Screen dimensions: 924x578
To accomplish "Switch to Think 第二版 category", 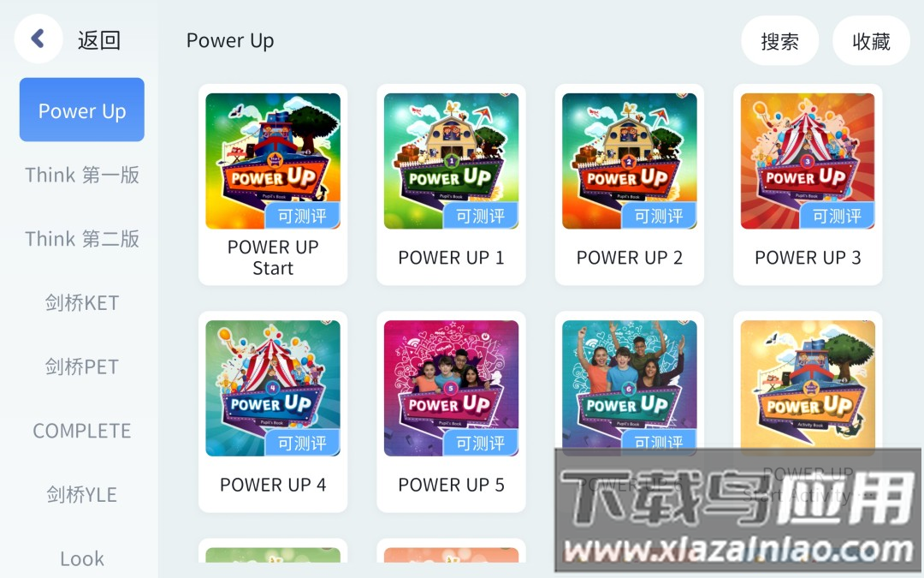I will [82, 238].
